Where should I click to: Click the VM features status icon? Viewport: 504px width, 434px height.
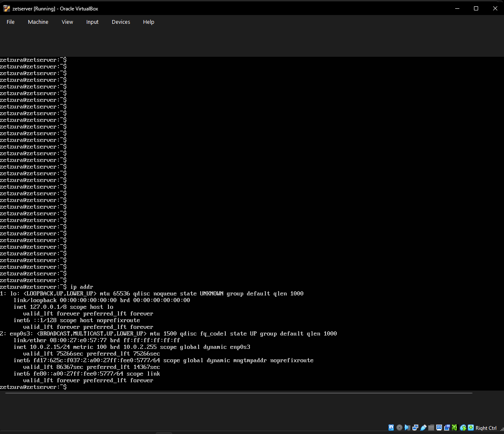tap(455, 427)
